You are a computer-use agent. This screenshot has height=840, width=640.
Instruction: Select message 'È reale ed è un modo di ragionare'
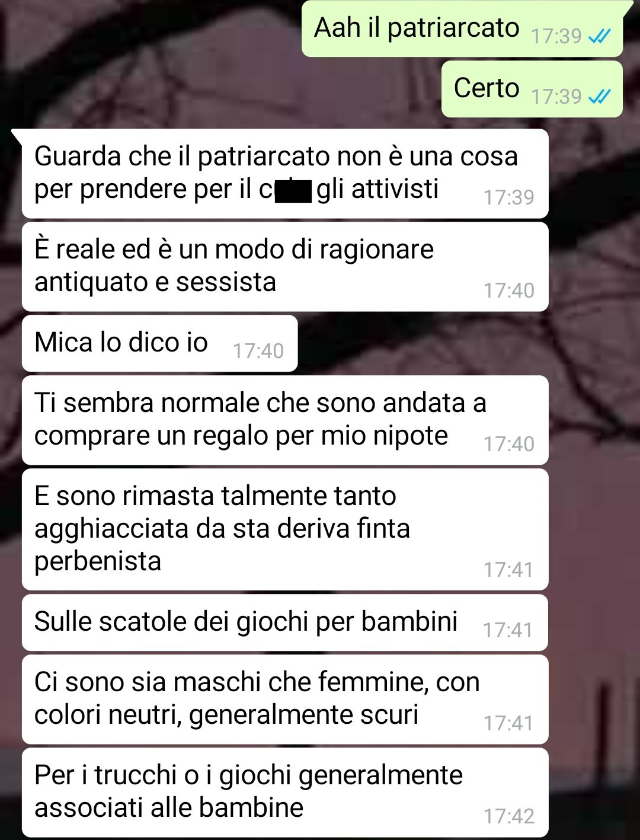pyautogui.click(x=285, y=267)
